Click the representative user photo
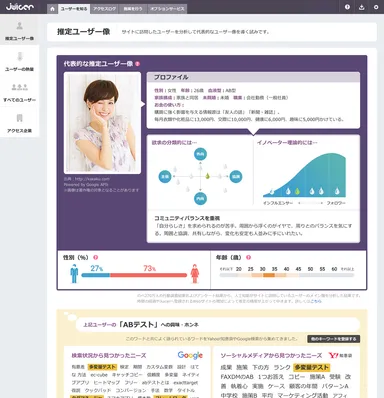 [102, 123]
